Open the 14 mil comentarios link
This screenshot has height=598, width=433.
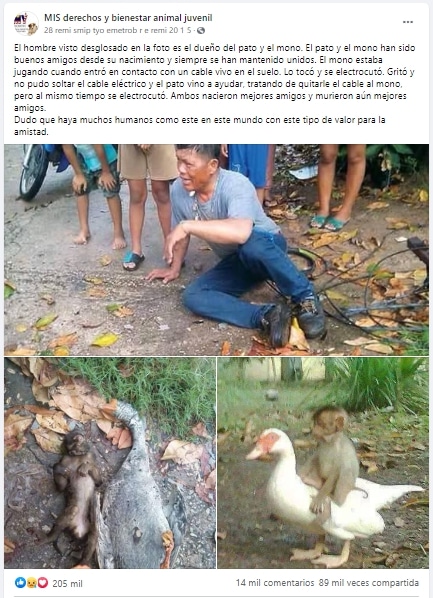(275, 583)
